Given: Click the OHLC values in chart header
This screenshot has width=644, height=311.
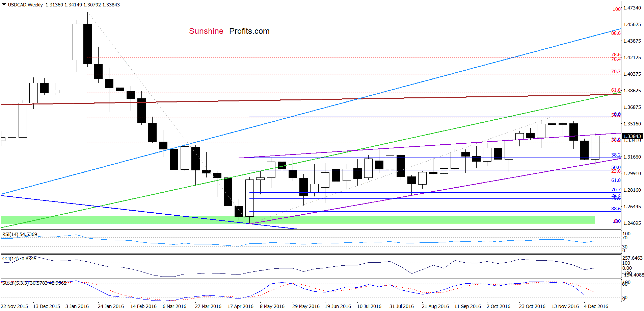Looking at the screenshot, I should click(x=83, y=5).
